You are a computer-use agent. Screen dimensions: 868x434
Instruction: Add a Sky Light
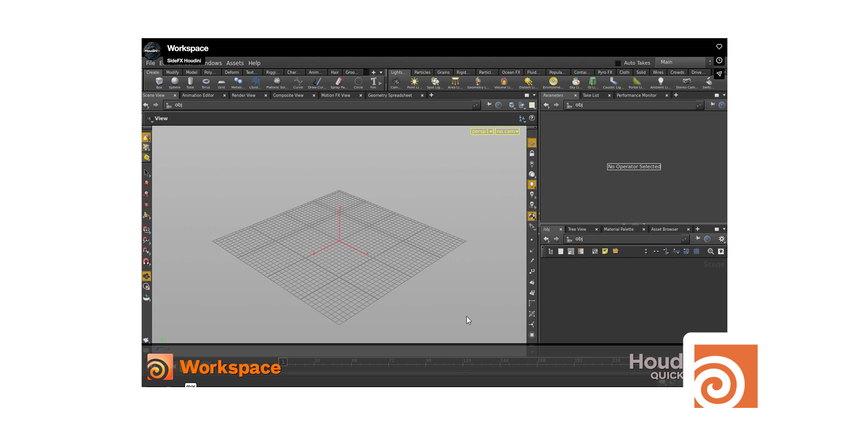576,83
